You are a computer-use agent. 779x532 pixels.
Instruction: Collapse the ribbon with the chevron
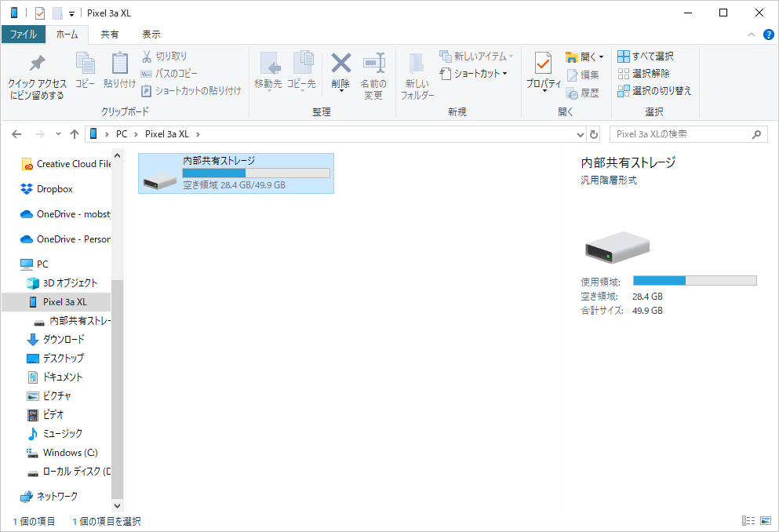(x=752, y=35)
